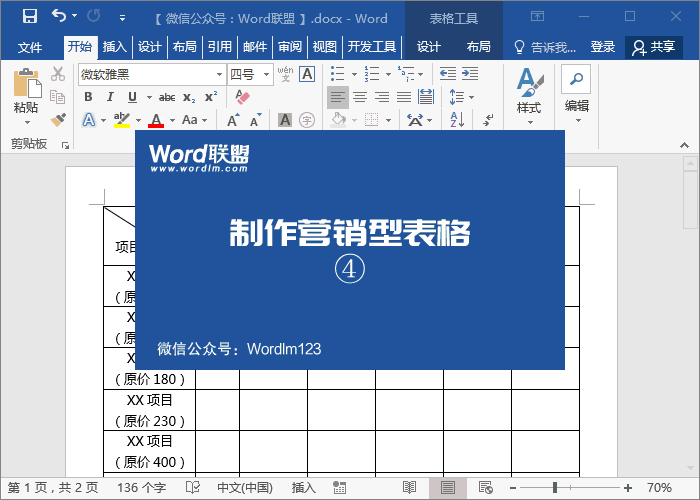Open the 开发工具 tab
Image resolution: width=700 pixels, height=500 pixels.
coord(371,46)
